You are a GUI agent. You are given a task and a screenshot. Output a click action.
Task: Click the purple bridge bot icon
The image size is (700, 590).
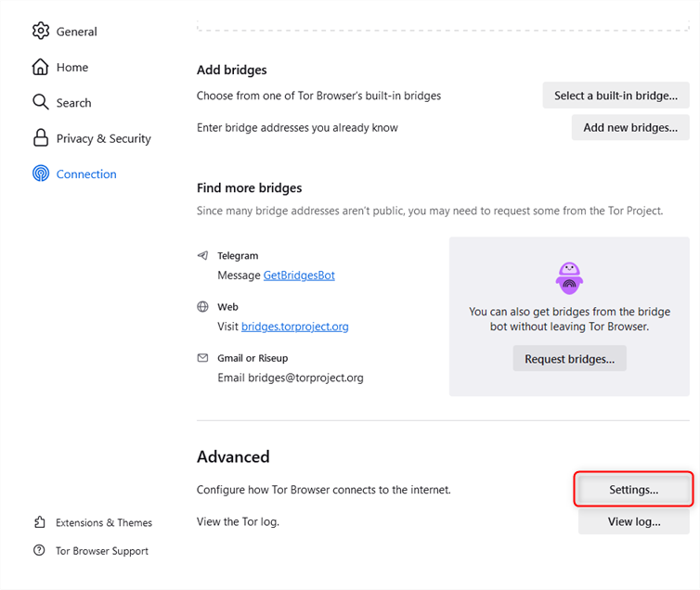click(x=569, y=278)
